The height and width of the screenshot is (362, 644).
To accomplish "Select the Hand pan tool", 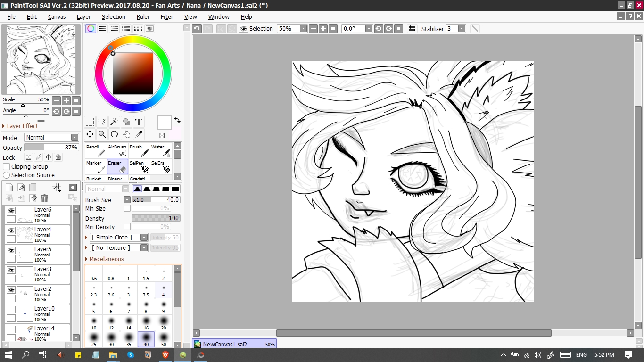I will click(x=126, y=134).
